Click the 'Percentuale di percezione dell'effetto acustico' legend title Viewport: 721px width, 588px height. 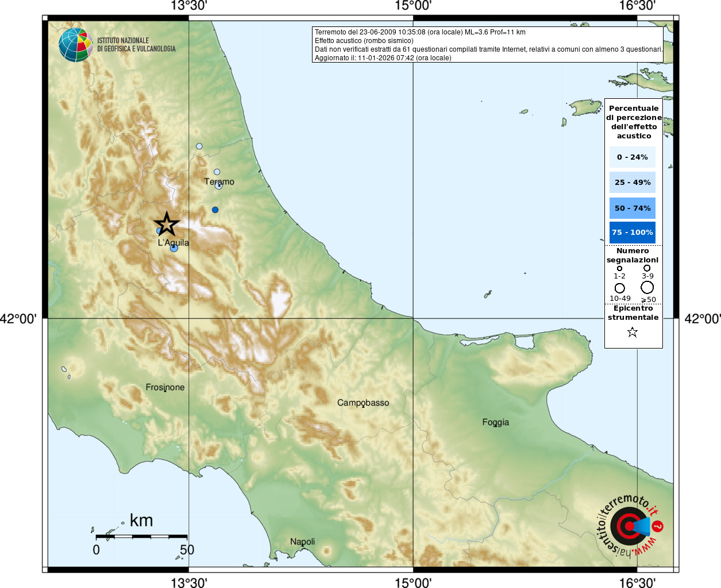(x=634, y=122)
